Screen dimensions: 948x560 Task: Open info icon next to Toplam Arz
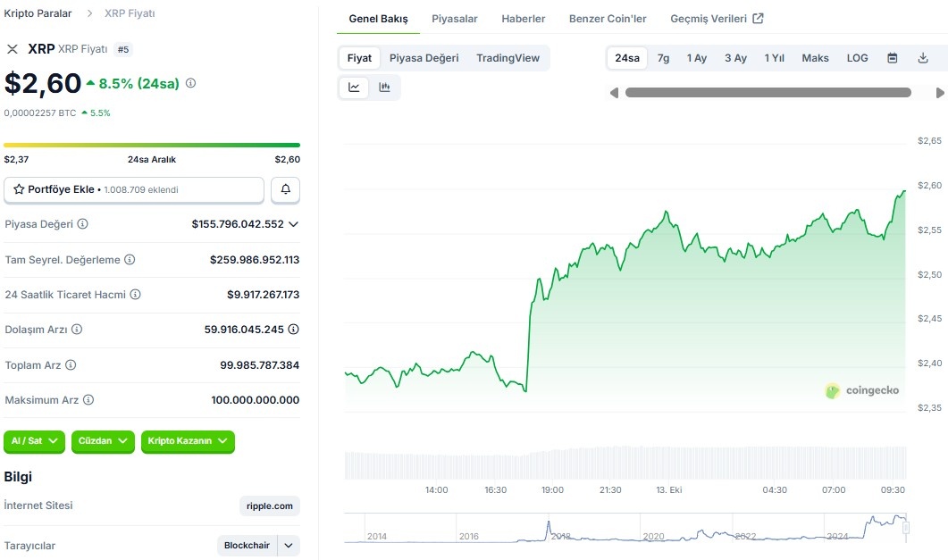point(71,365)
